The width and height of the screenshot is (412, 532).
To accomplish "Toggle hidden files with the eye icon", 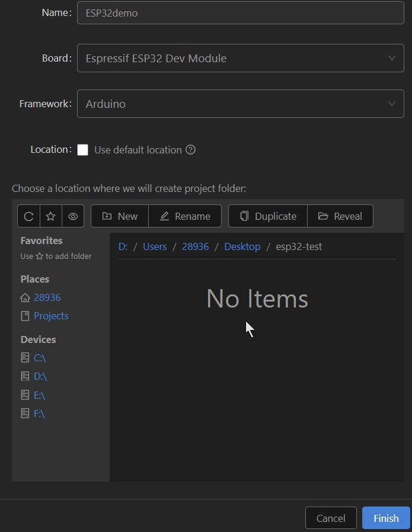I will [73, 216].
